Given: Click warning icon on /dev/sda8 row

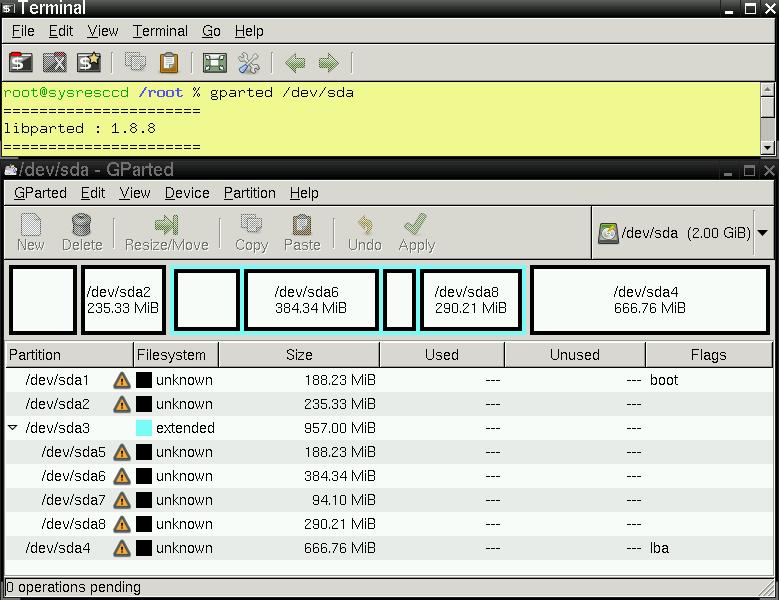Looking at the screenshot, I should (x=122, y=525).
